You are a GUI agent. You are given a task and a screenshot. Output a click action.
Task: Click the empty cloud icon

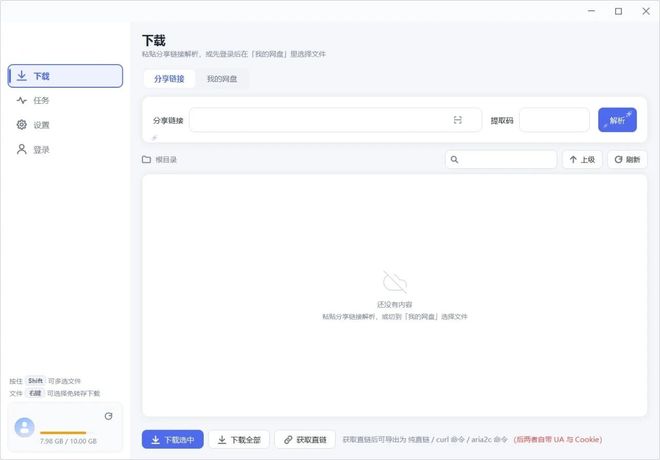pyautogui.click(x=394, y=282)
